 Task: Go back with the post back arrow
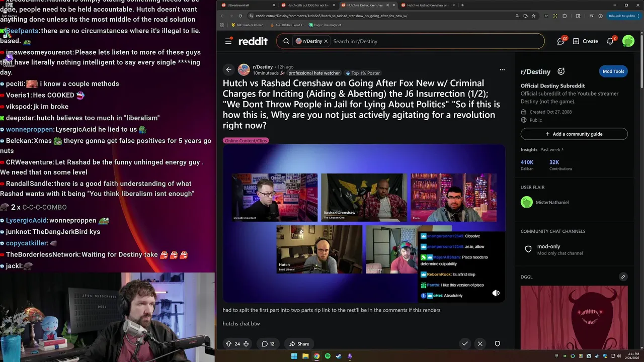(x=229, y=70)
